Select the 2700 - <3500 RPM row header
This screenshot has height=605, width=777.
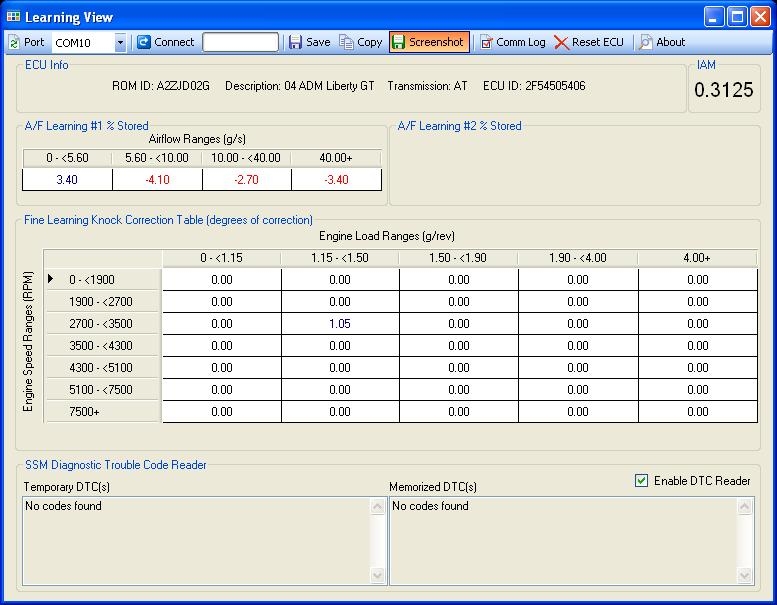[x=103, y=324]
